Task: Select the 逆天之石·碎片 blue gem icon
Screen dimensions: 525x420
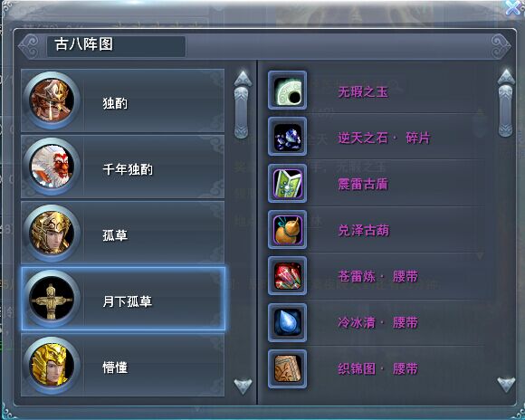Action: pyautogui.click(x=287, y=137)
